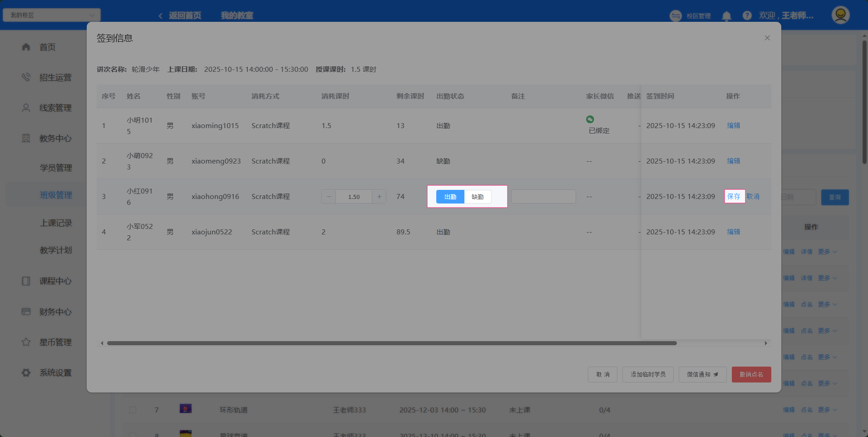Click the page's vertical scrollbar thumb
The width and height of the screenshot is (868, 437).
pyautogui.click(x=864, y=102)
